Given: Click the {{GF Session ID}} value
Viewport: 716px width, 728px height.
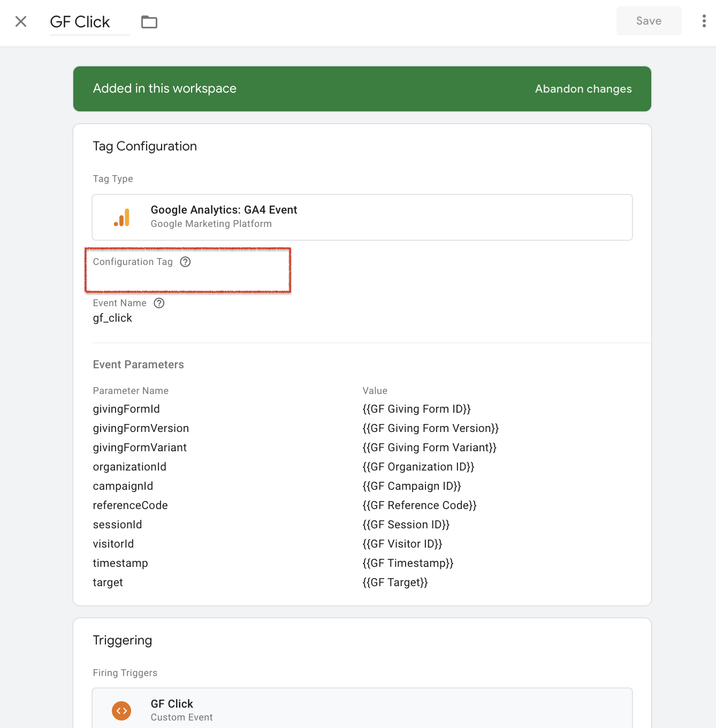Looking at the screenshot, I should point(406,525).
